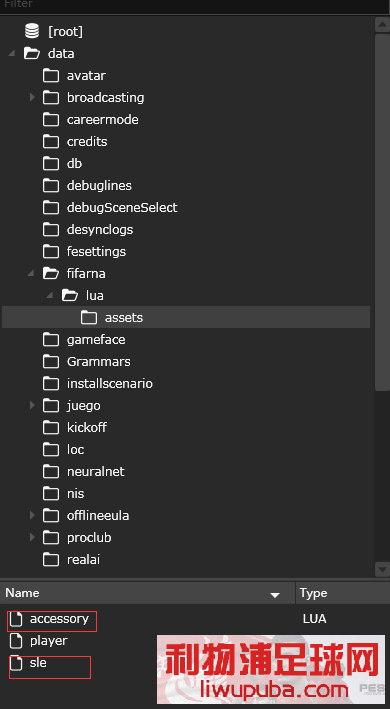The width and height of the screenshot is (390, 709).
Task: Expand the juego folder
Action: 32,405
